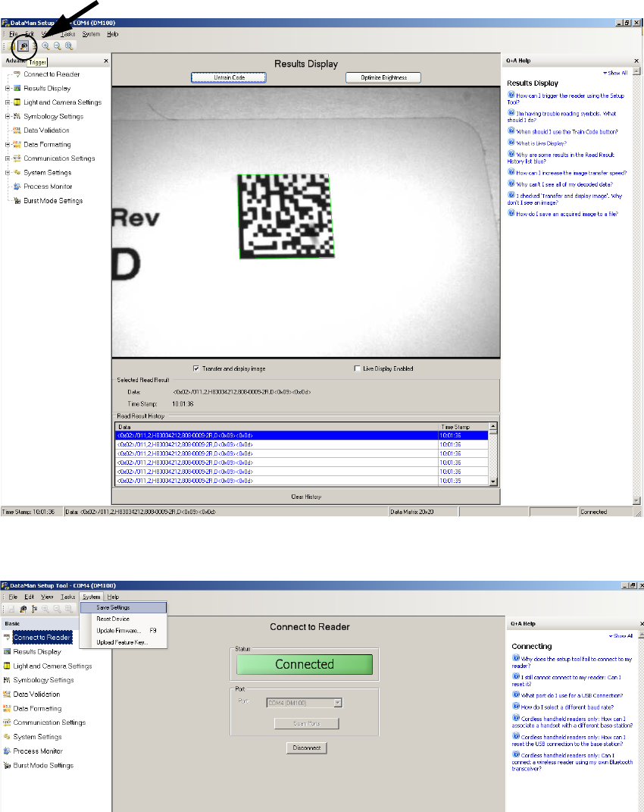
Task: Click the Data Formatting icon in the Basic list
Action: click(7, 708)
